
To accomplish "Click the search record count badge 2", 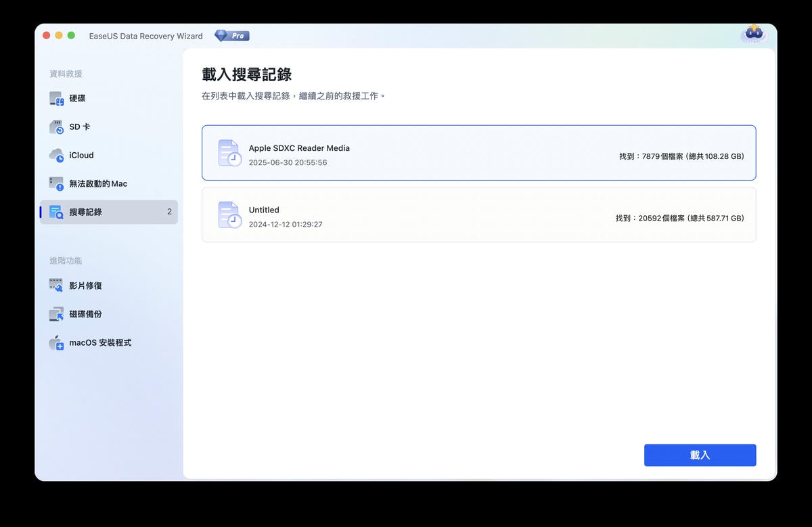I will [x=169, y=212].
